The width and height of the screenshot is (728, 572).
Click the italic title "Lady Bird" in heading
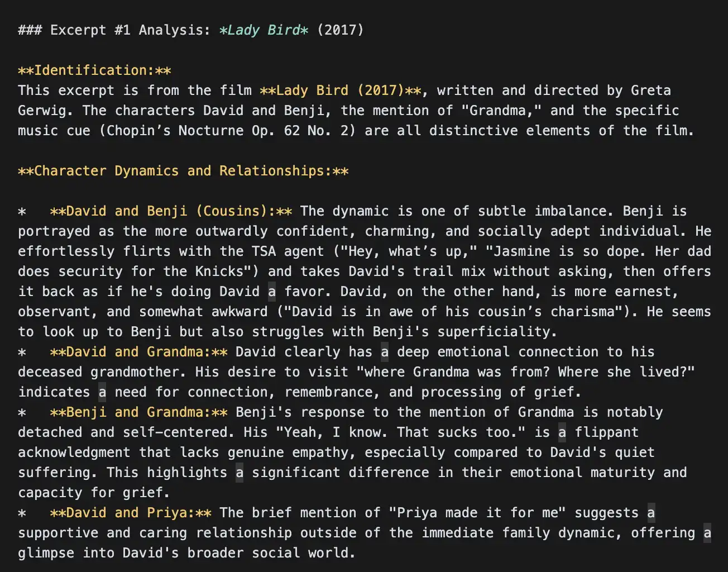coord(264,30)
